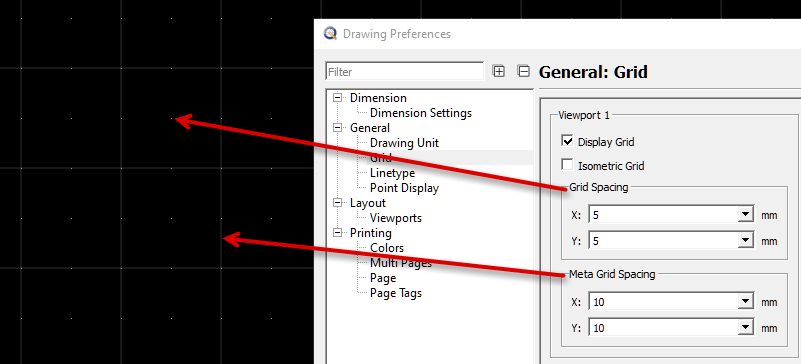Select Linetype in the preferences tree
This screenshot has height=364, width=801.
tap(392, 173)
